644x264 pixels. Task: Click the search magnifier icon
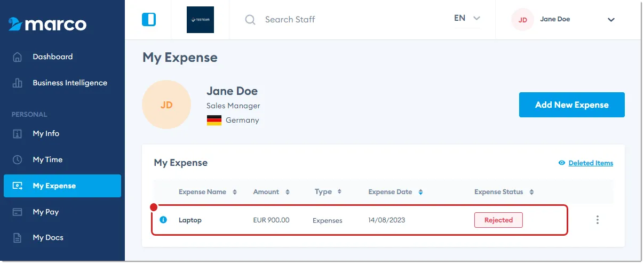coord(250,20)
